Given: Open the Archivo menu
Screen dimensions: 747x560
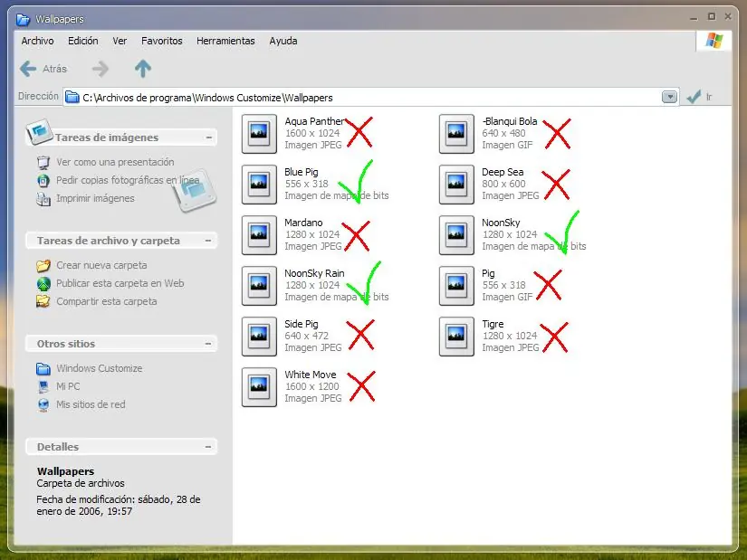Looking at the screenshot, I should point(37,41).
